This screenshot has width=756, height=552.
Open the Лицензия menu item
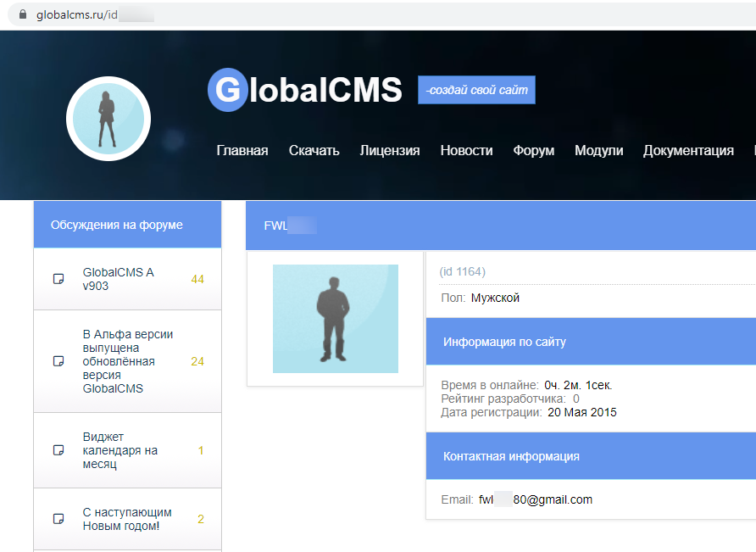[390, 151]
